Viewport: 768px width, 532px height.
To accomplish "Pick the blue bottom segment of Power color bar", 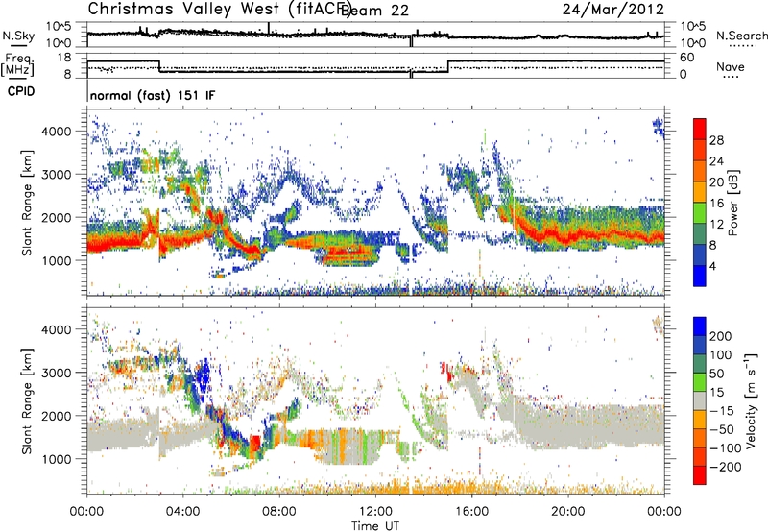I will 700,276.
